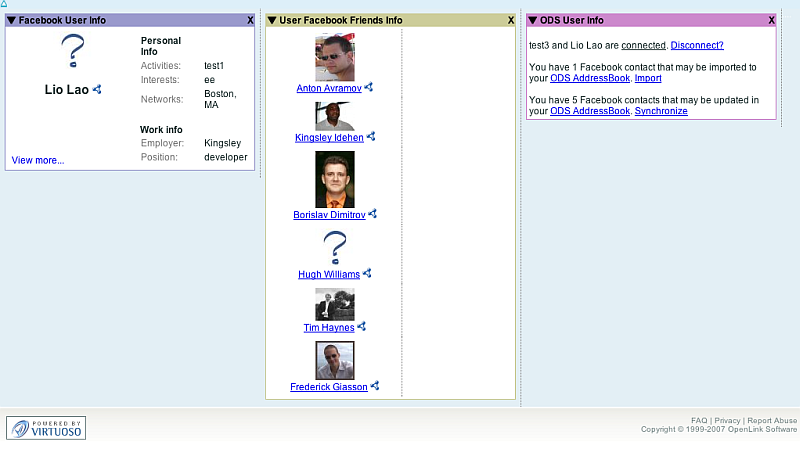Viewport: 800px width, 456px height.
Task: Open ODS AddressBook link in update sentence
Action: [590, 111]
